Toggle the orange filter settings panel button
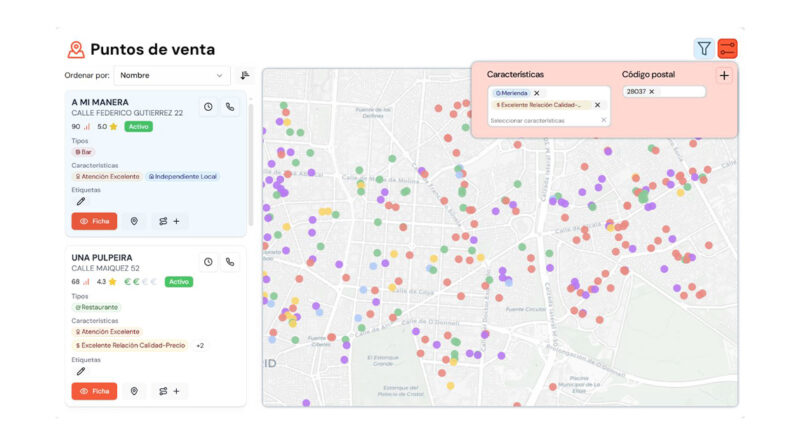 pyautogui.click(x=727, y=48)
